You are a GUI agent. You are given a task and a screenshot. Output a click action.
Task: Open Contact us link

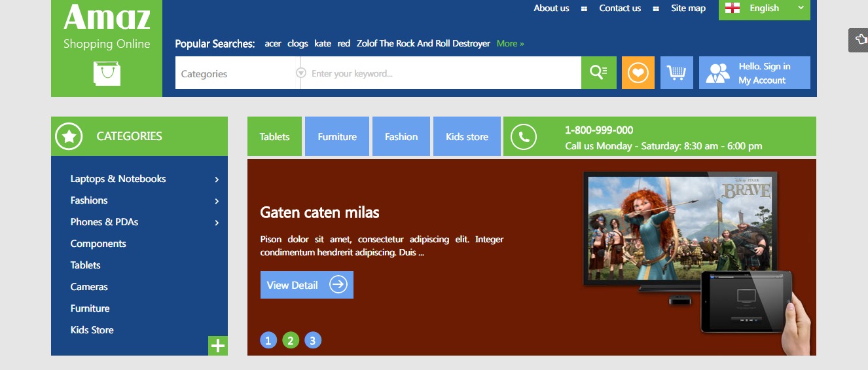pyautogui.click(x=620, y=8)
